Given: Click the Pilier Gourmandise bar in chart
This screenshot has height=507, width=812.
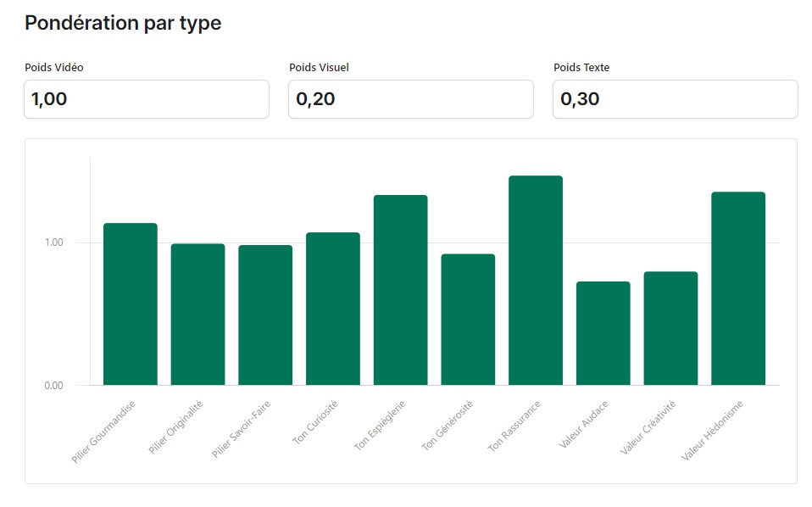Looking at the screenshot, I should pos(131,304).
